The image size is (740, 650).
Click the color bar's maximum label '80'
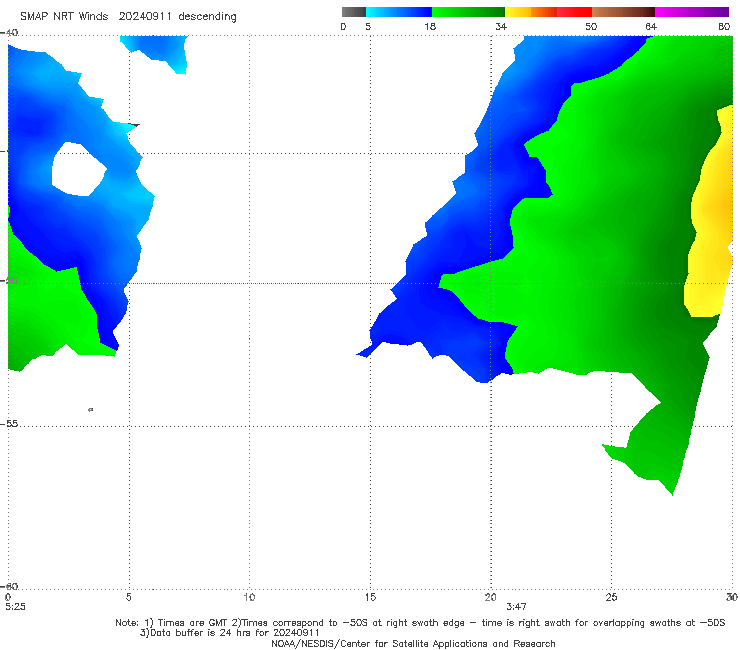coord(724,26)
